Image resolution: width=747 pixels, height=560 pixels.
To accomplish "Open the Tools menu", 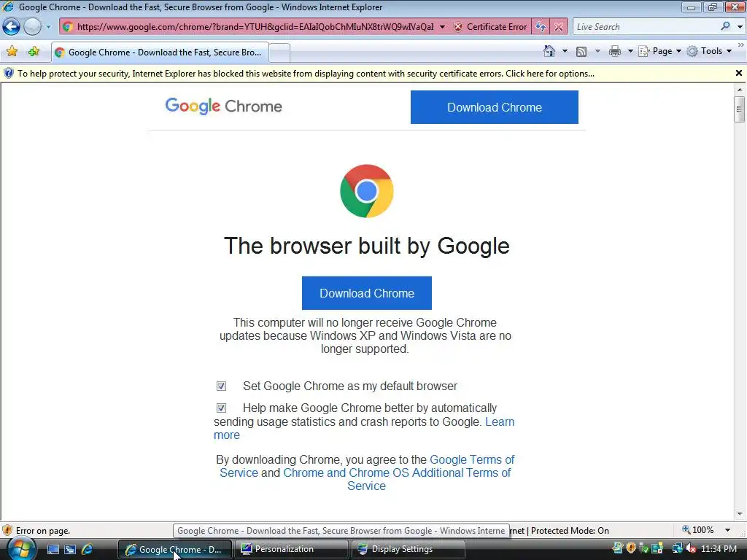I will coord(709,51).
